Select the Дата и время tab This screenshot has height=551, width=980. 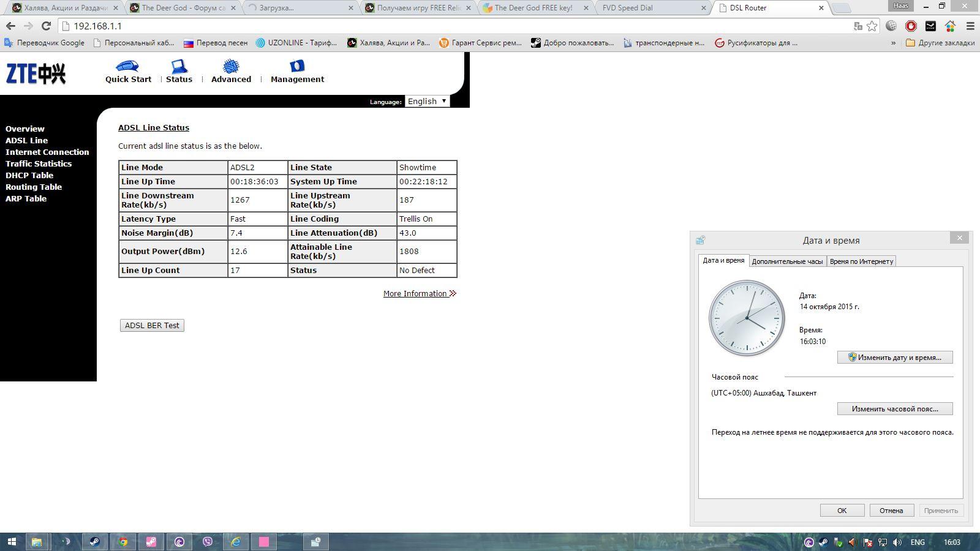(723, 260)
